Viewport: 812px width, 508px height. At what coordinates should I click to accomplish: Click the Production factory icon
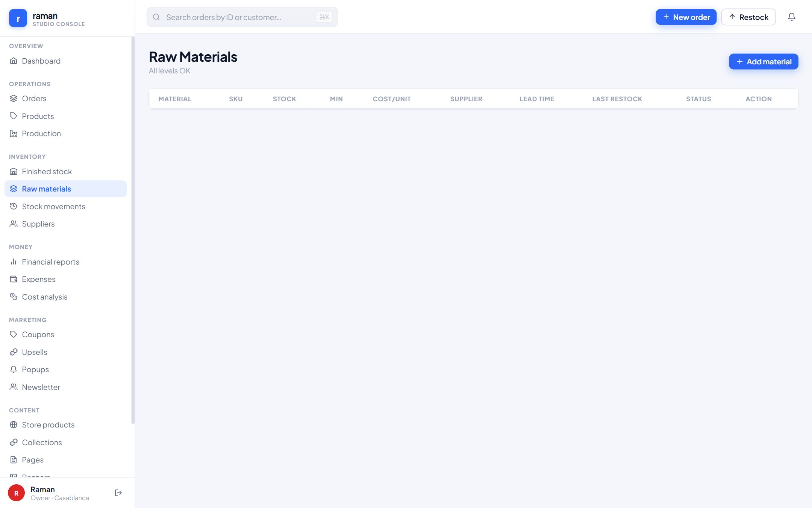(x=14, y=133)
